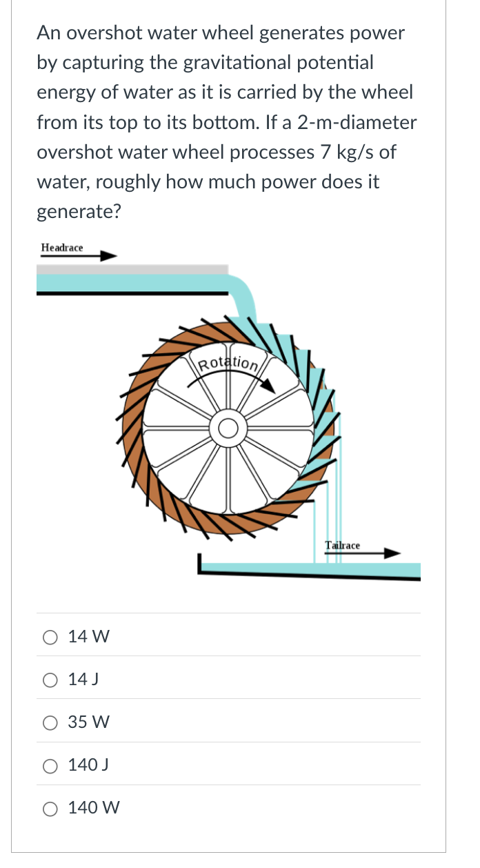The image size is (480, 868).
Task: Click the water wheel hub circle
Action: pos(228,428)
